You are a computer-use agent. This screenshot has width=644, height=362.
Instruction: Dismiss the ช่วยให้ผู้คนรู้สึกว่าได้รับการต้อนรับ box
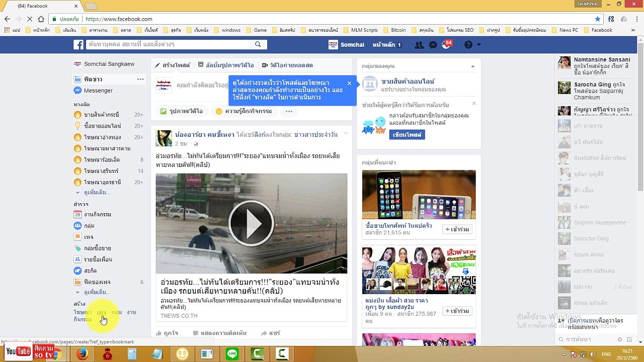474,104
